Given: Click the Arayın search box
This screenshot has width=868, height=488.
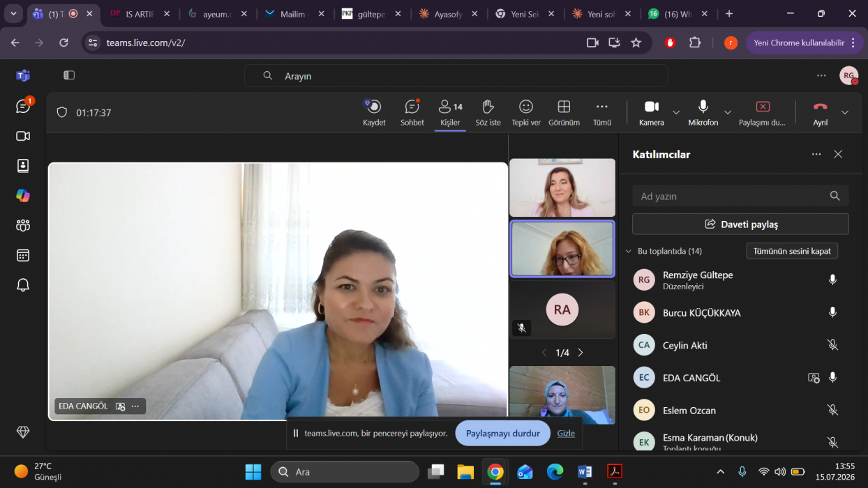Looking at the screenshot, I should (456, 76).
